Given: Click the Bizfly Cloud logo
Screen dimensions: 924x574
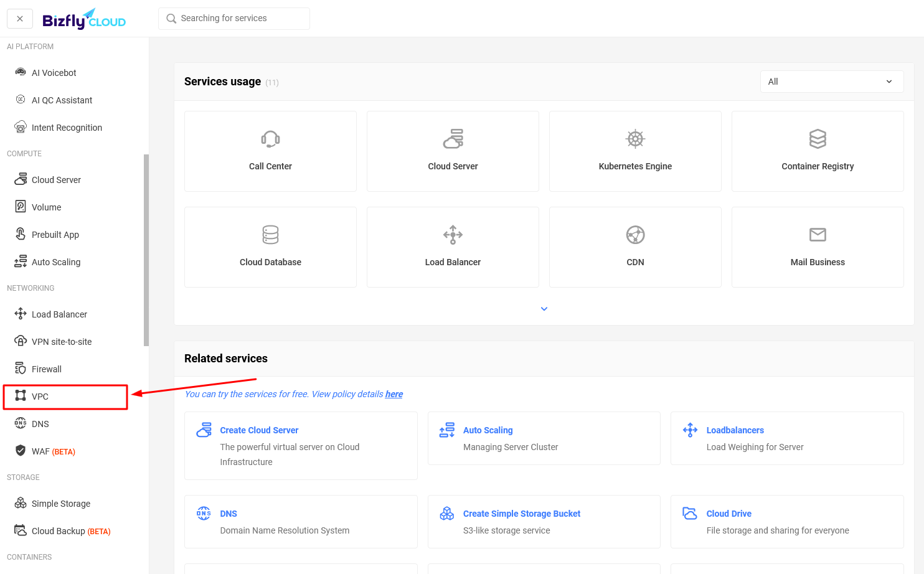Looking at the screenshot, I should (84, 19).
